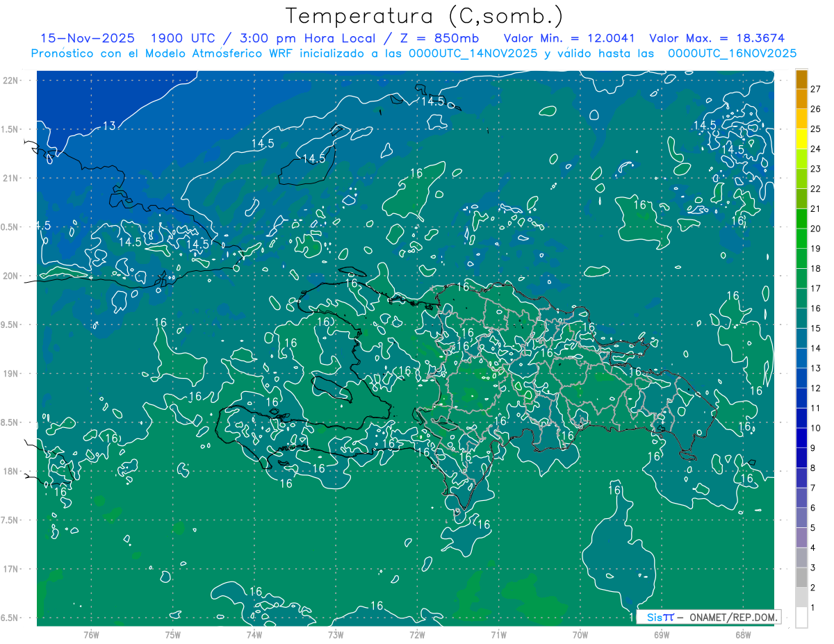Click color scale value '25'
The width and height of the screenshot is (834, 644).
[x=816, y=129]
